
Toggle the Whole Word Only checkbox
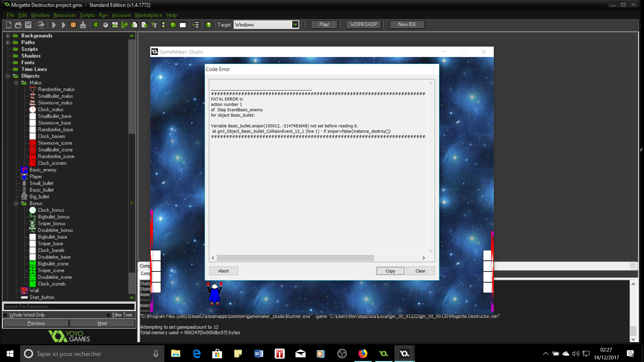5,315
